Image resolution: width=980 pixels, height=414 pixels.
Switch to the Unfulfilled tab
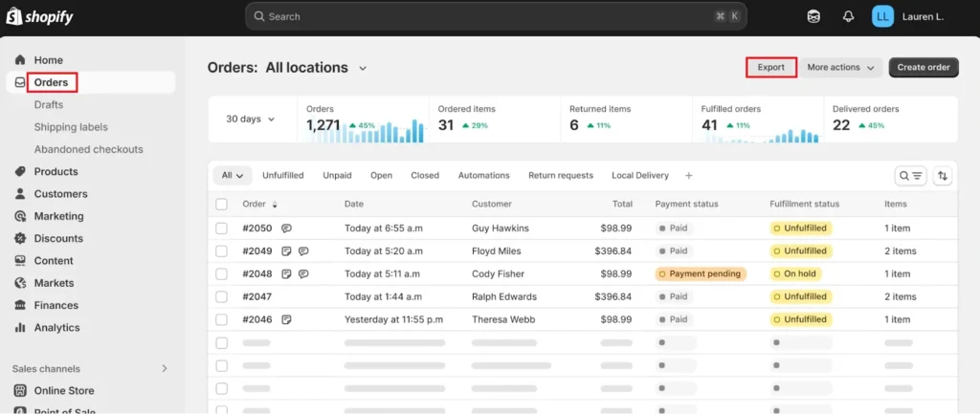[282, 176]
